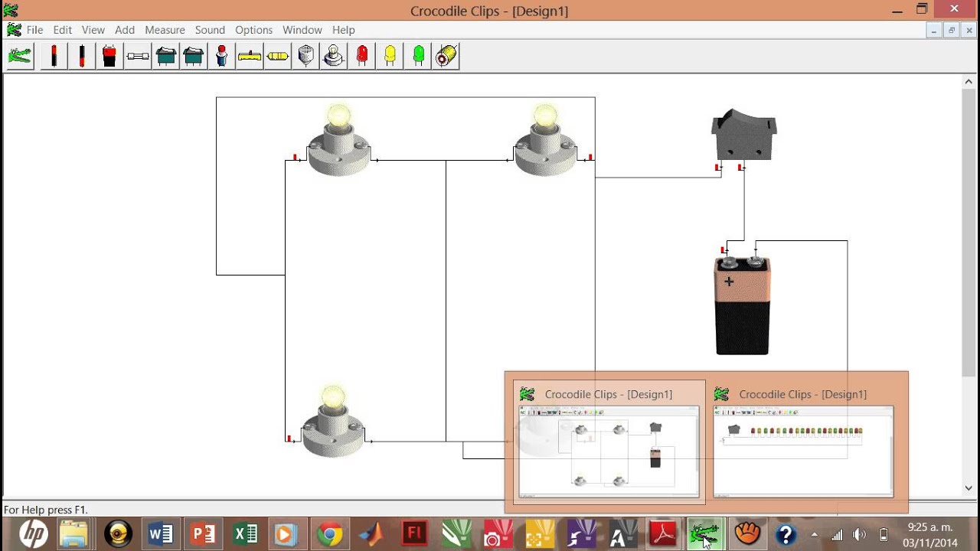Viewport: 980px width, 551px height.
Task: Minimize the inner Design1 document window
Action: point(933,30)
